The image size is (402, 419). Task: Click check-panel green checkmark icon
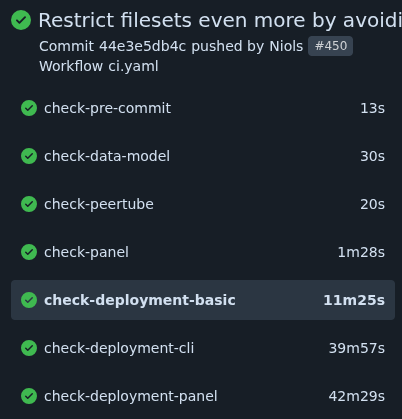[x=29, y=252]
